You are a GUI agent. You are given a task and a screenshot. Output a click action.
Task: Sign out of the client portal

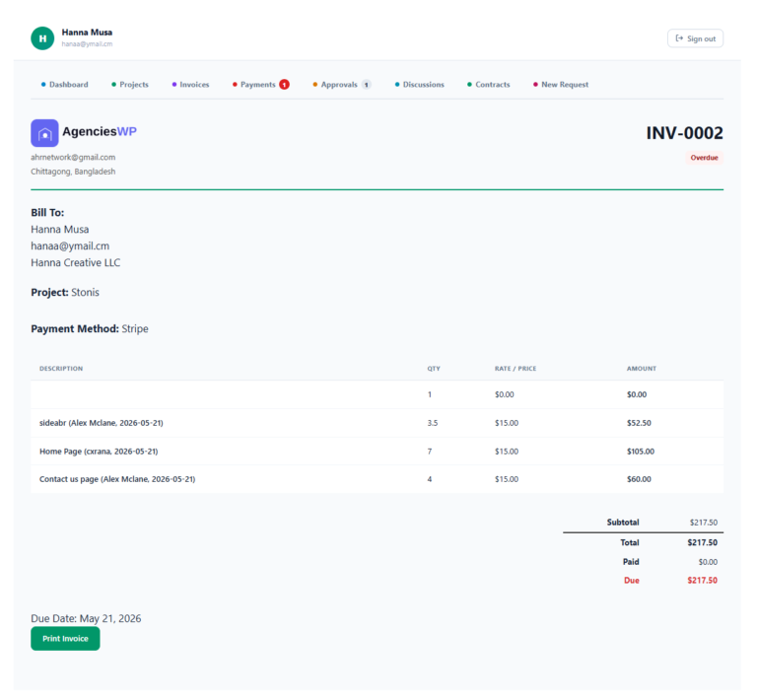click(x=695, y=38)
